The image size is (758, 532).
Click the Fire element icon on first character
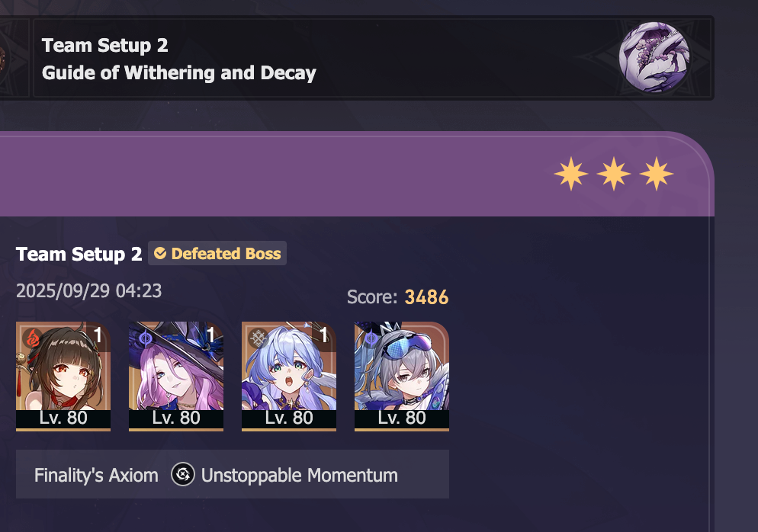pyautogui.click(x=33, y=338)
